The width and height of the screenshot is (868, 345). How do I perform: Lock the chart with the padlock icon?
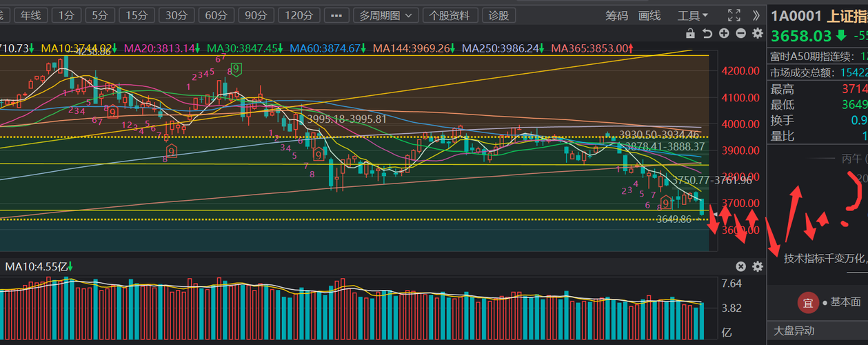690,33
